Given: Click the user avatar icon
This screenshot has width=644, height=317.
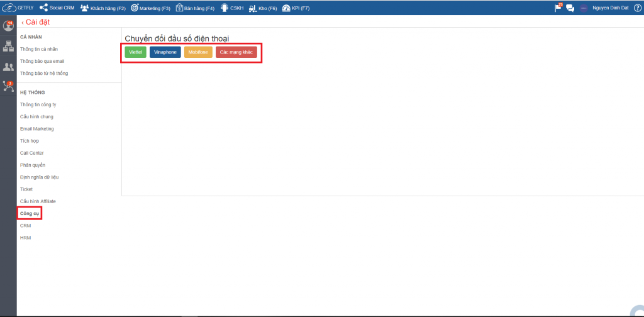Looking at the screenshot, I should (584, 8).
